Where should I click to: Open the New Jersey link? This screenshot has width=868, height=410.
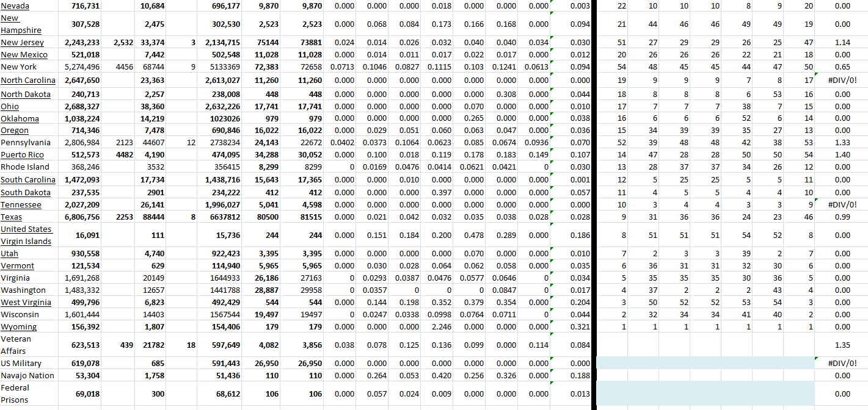pos(21,43)
